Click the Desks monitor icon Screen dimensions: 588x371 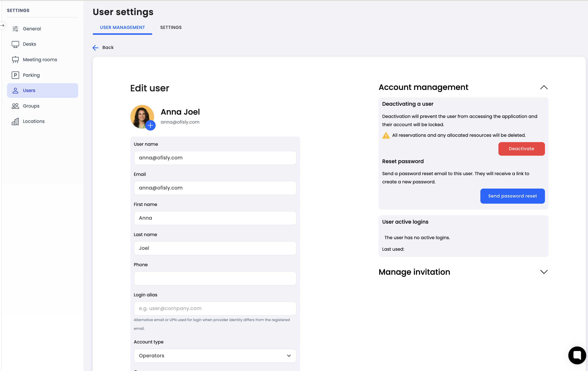15,44
